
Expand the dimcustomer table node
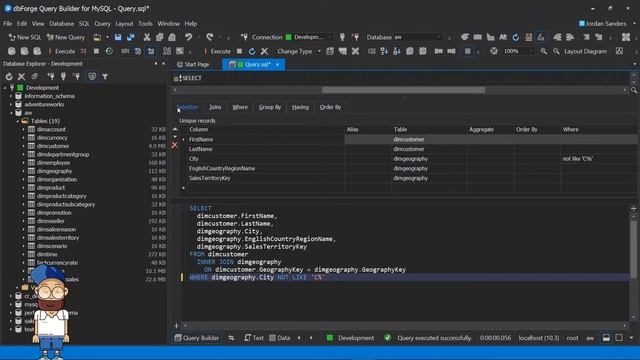point(24,146)
